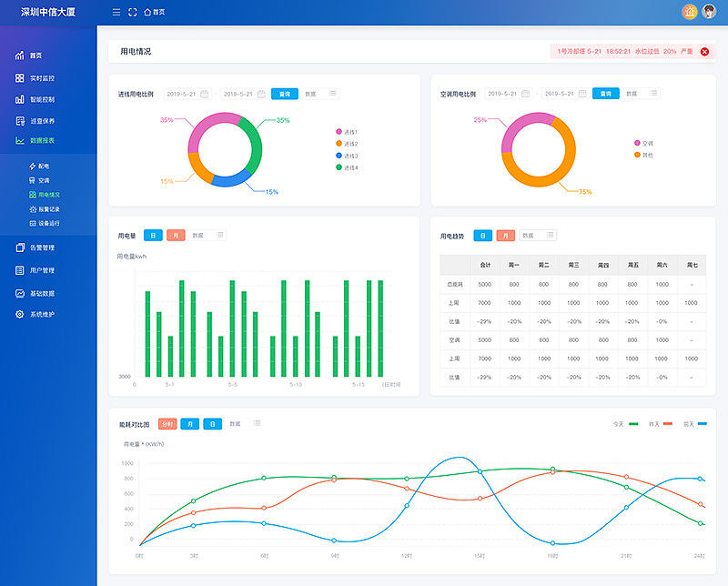Select 空调 submenu item

[39, 180]
